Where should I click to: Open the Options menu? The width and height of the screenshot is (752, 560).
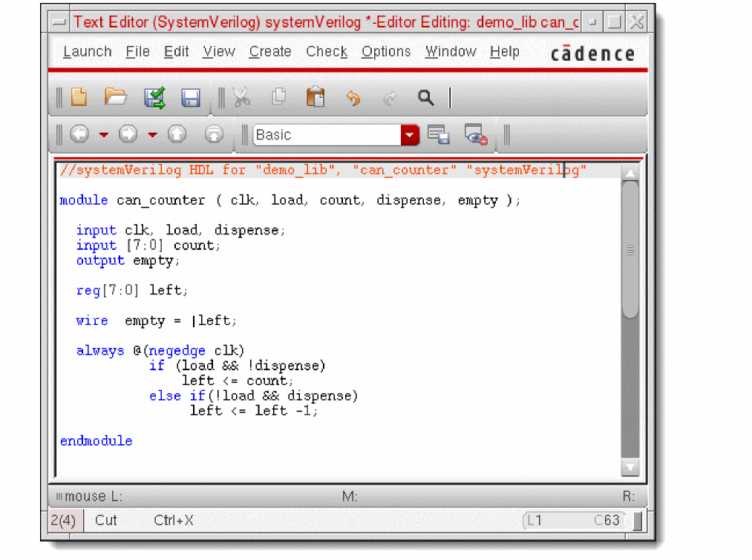pyautogui.click(x=386, y=52)
